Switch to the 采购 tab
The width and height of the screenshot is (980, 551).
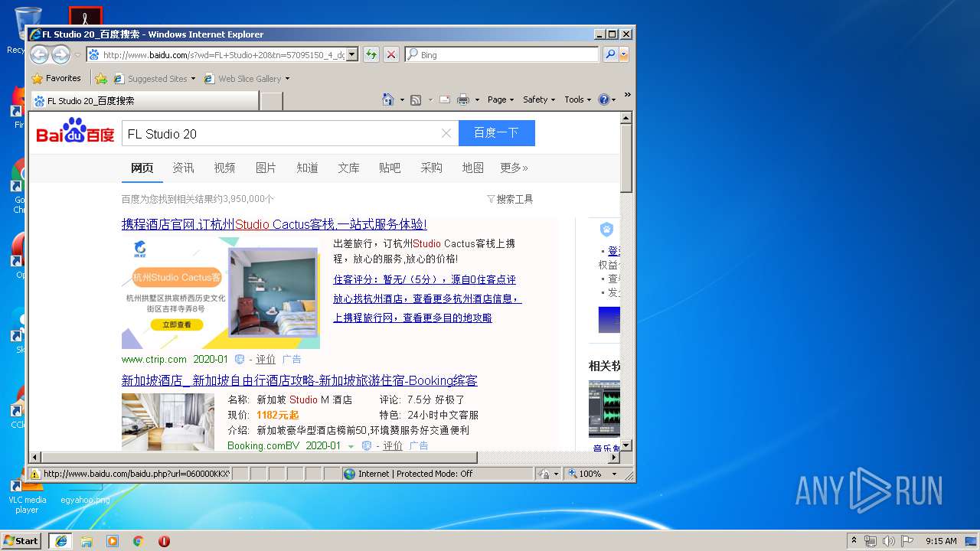click(x=431, y=168)
